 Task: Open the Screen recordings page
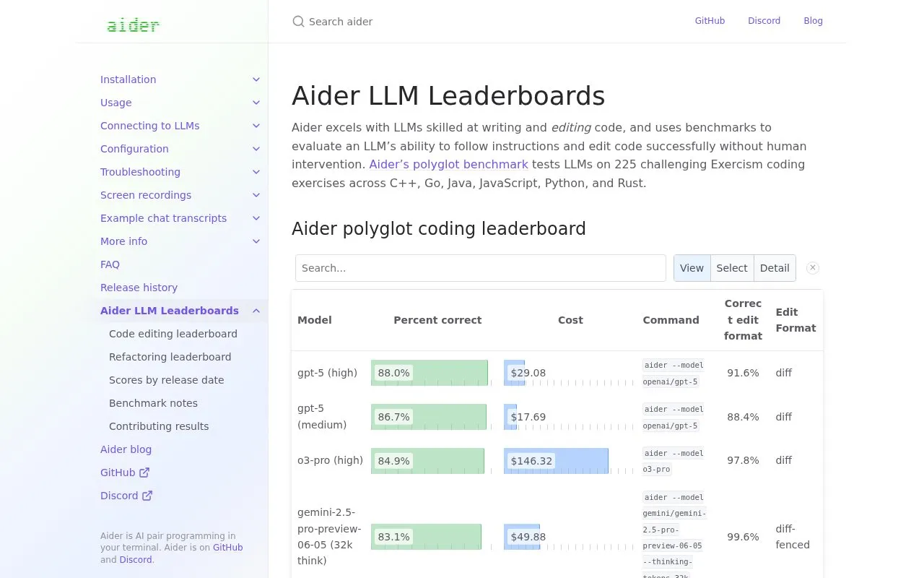[x=146, y=195]
